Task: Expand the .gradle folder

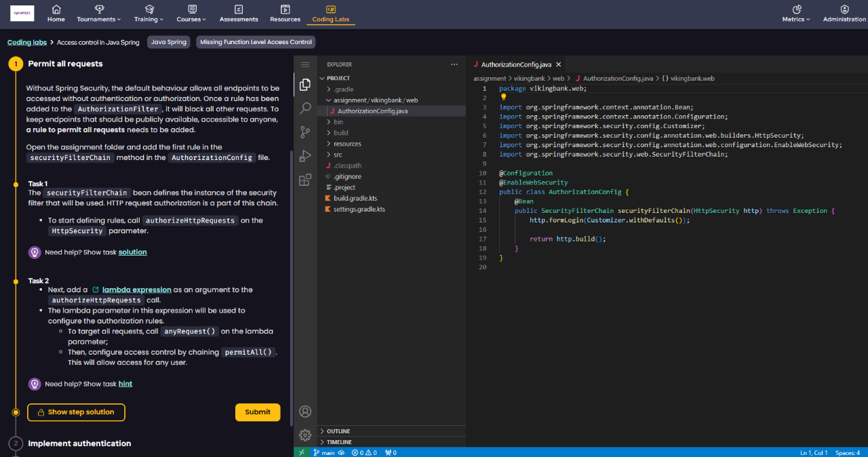Action: [343, 90]
